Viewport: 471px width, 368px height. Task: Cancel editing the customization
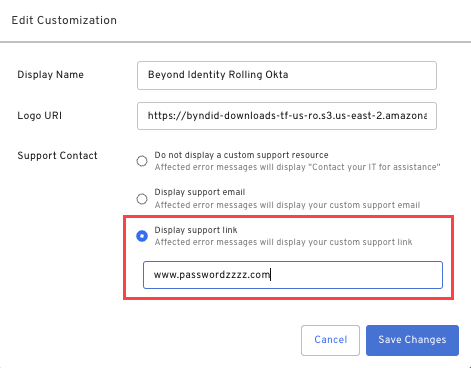(330, 340)
